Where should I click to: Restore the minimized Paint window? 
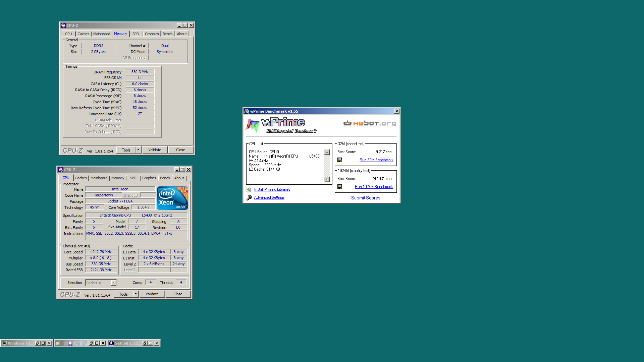[91, 343]
